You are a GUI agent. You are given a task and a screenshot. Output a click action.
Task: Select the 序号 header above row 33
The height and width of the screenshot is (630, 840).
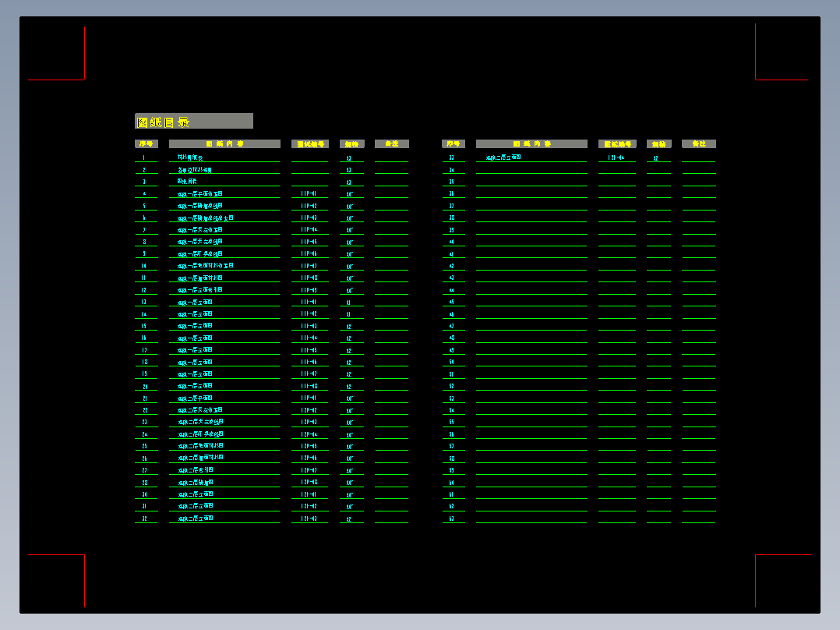[454, 143]
